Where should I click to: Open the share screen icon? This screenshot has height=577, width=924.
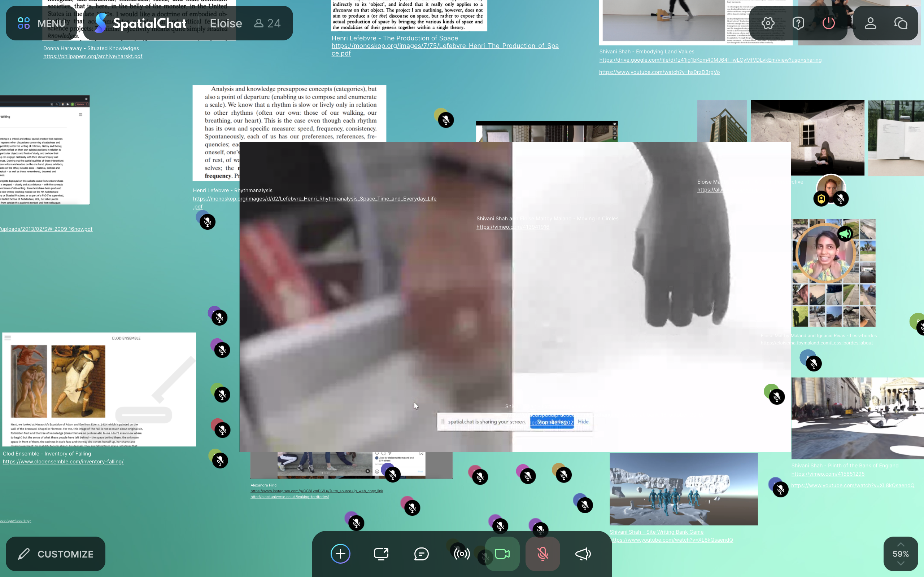[x=381, y=554]
